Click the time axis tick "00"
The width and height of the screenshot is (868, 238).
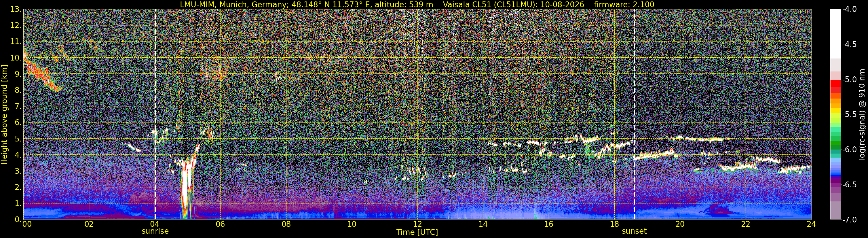pos(26,224)
